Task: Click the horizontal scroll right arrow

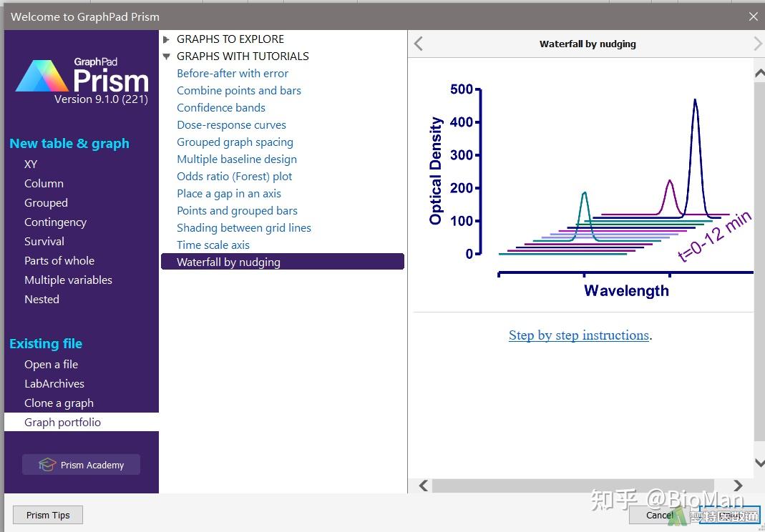Action: [738, 486]
